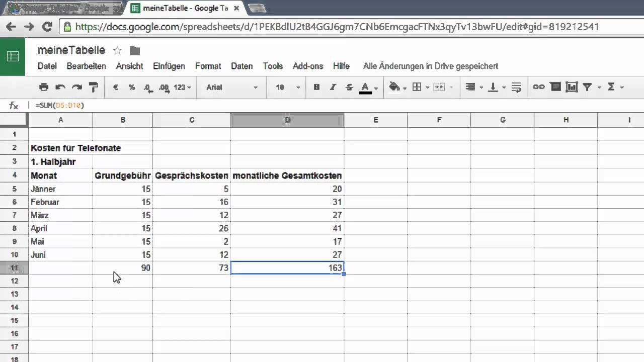This screenshot has height=362, width=644.
Task: Toggle italic formatting
Action: click(333, 87)
